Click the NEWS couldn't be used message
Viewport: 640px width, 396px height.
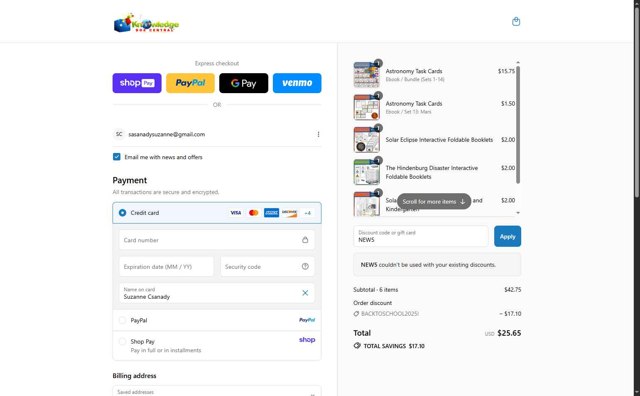click(437, 265)
